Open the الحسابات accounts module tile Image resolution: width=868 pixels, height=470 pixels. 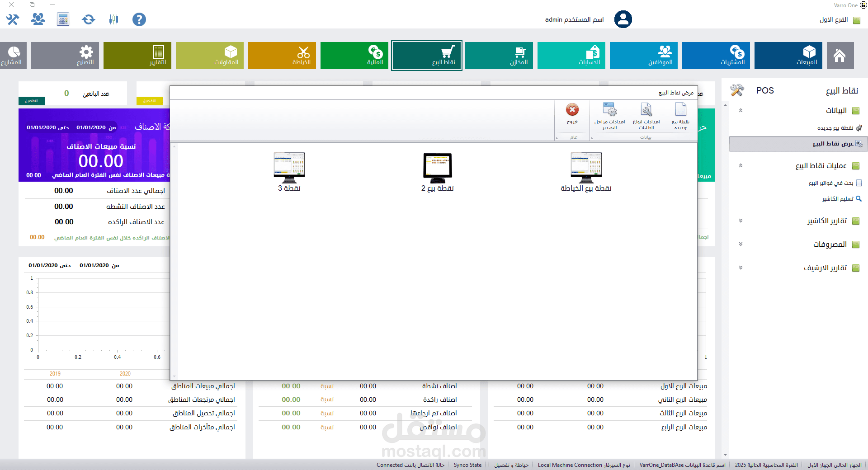(x=571, y=56)
